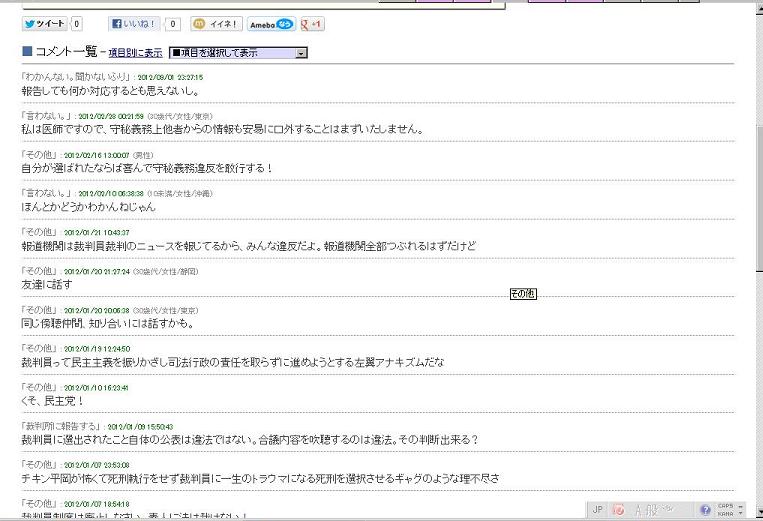Open the IME help question mark icon
This screenshot has width=763, height=521.
pyautogui.click(x=705, y=510)
